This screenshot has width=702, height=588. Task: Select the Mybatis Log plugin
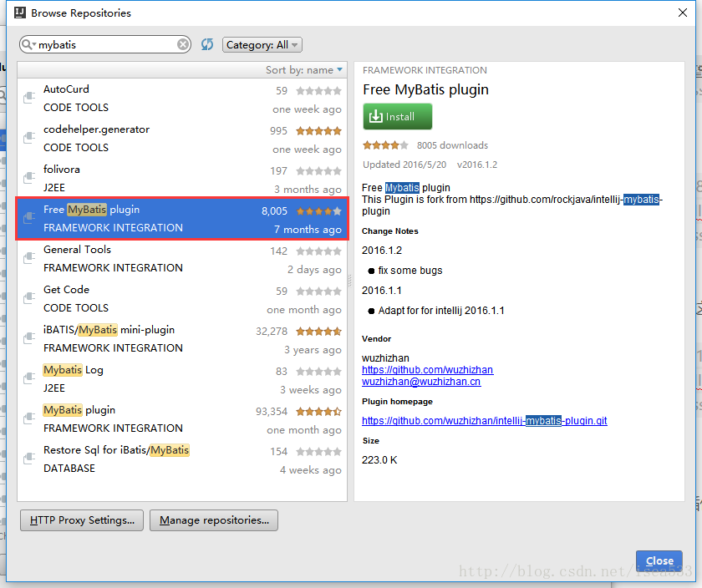click(182, 379)
